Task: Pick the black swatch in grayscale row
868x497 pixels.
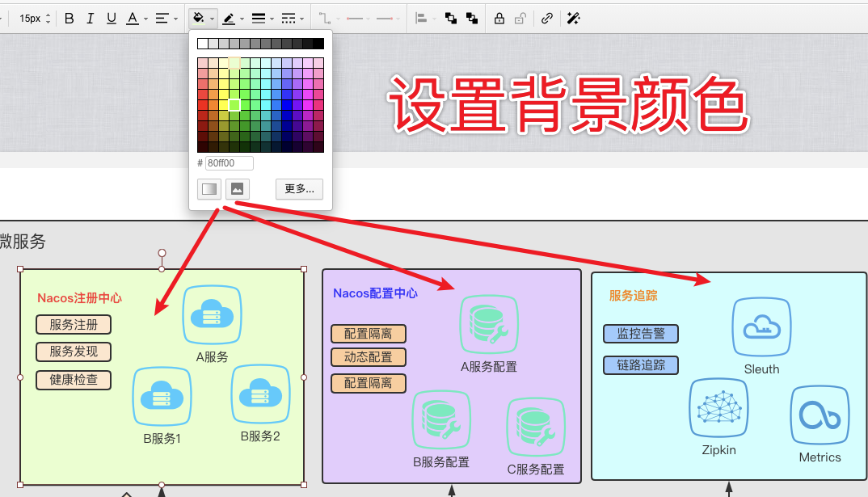Action: [x=318, y=44]
